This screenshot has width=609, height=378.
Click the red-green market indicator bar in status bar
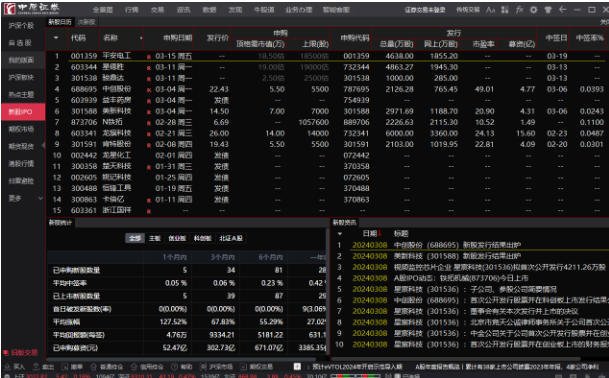pyautogui.click(x=355, y=376)
